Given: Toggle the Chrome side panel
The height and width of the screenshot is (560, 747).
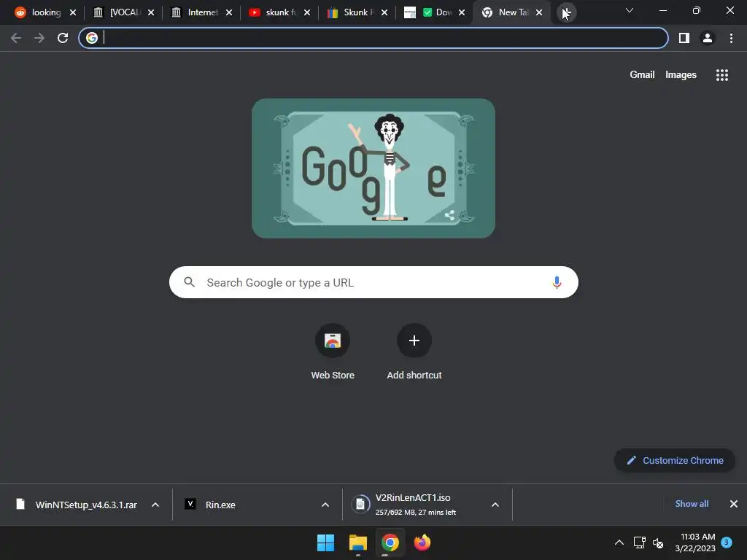Looking at the screenshot, I should [684, 38].
